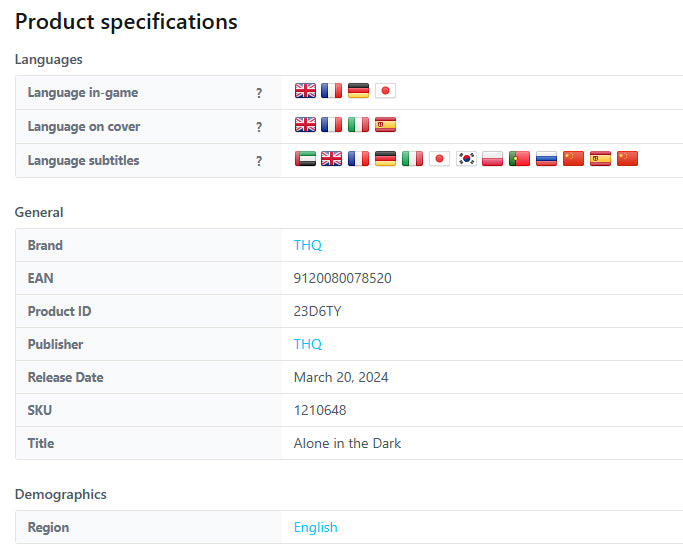Click the Portugal flag in subtitles row

click(x=519, y=159)
